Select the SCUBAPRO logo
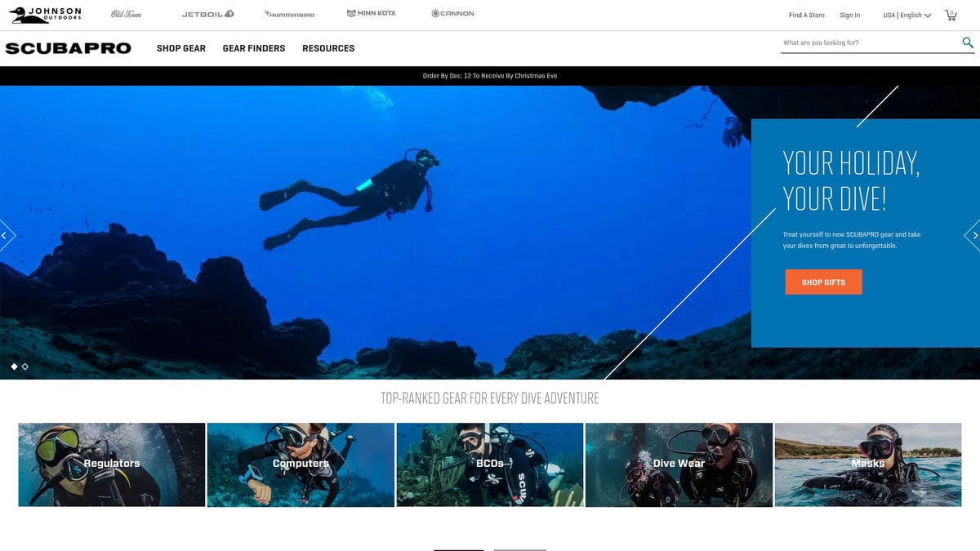The height and width of the screenshot is (551, 980). tap(69, 47)
